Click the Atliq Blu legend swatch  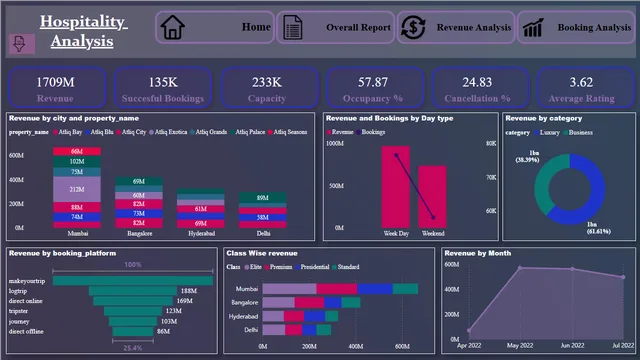pyautogui.click(x=87, y=132)
